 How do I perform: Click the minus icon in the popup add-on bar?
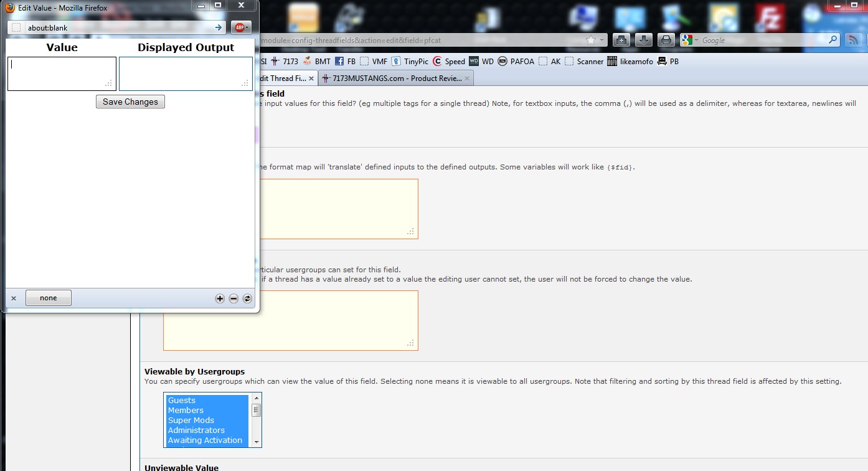(x=234, y=298)
